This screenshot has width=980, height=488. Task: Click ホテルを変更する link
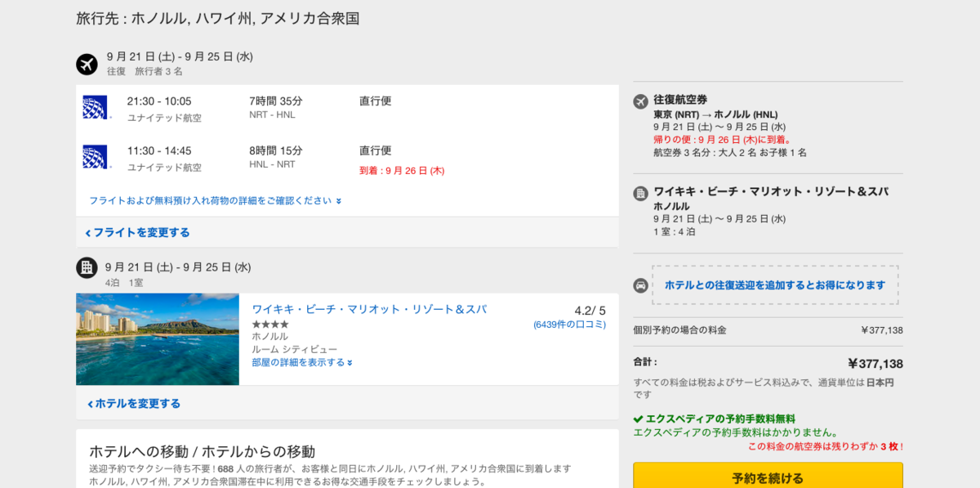(131, 403)
